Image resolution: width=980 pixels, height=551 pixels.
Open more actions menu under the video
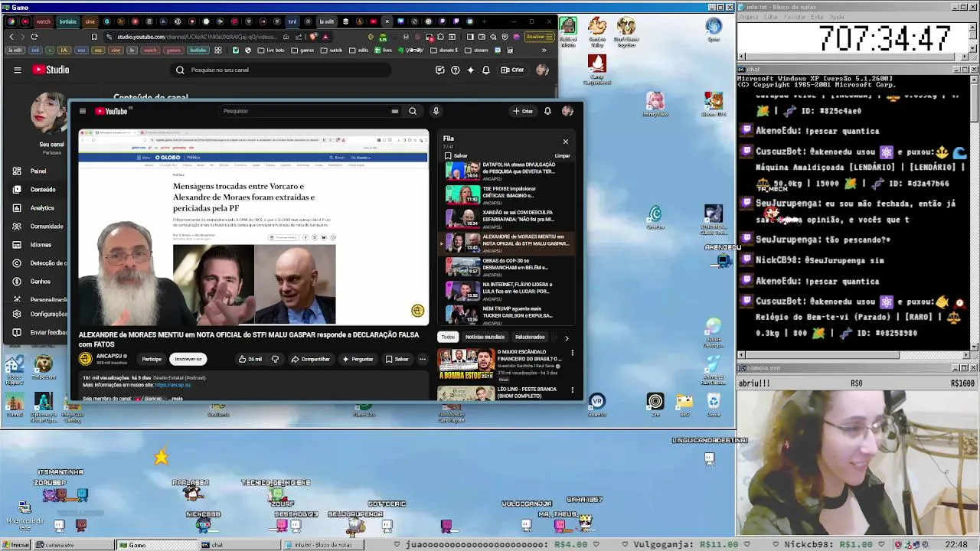pyautogui.click(x=422, y=359)
